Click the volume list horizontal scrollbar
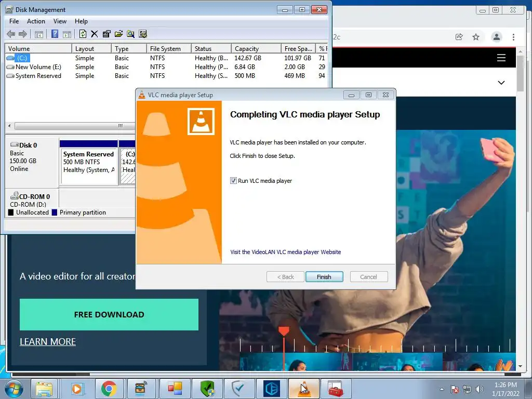The width and height of the screenshot is (532, 399). pos(74,126)
